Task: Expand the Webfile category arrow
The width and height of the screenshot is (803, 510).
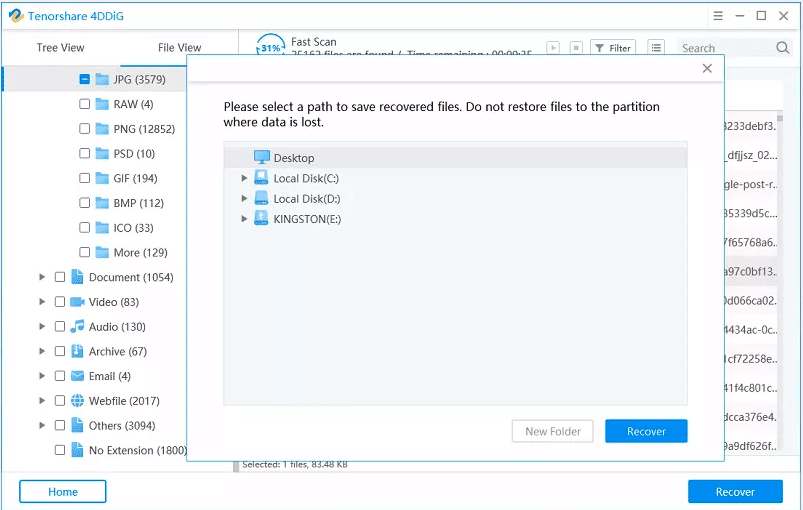Action: pyautogui.click(x=42, y=400)
